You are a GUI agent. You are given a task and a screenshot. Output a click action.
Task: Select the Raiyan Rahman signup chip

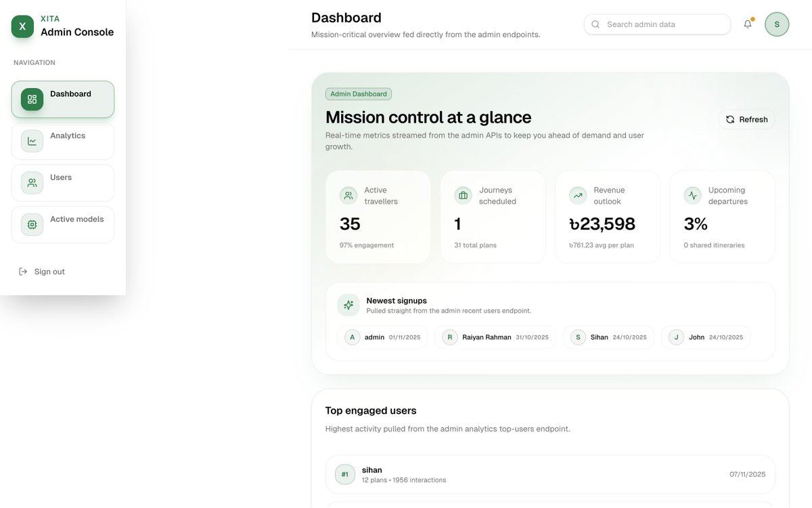click(x=495, y=337)
